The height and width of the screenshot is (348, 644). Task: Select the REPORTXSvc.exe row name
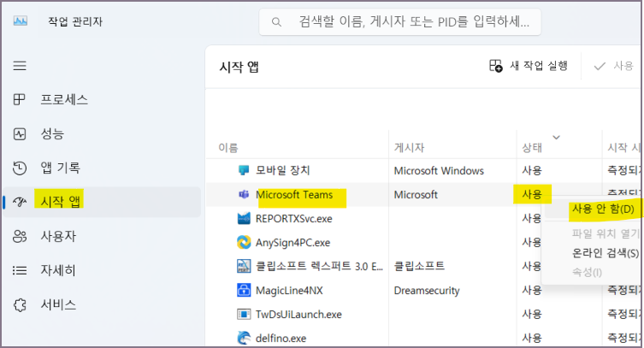point(293,218)
